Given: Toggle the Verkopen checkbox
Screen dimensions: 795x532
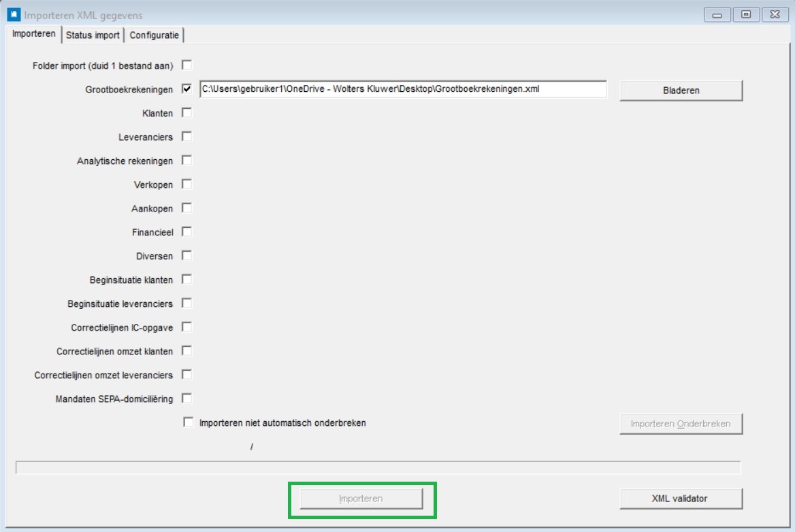Looking at the screenshot, I should [x=187, y=184].
